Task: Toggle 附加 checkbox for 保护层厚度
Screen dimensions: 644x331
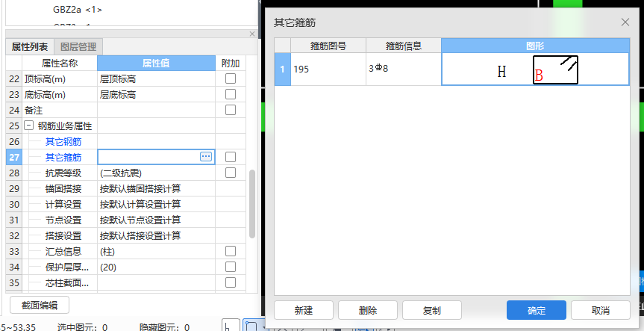Action: click(231, 267)
